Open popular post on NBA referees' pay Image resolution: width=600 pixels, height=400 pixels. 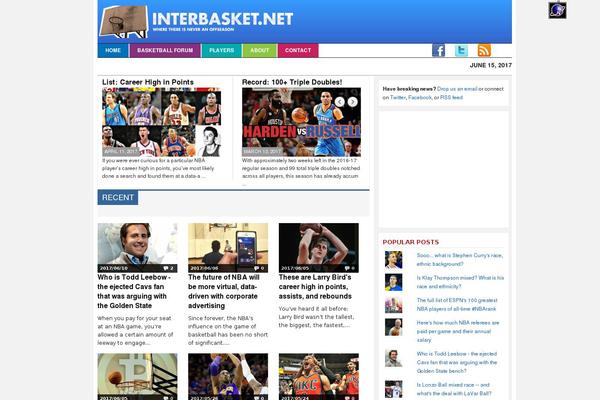[458, 331]
